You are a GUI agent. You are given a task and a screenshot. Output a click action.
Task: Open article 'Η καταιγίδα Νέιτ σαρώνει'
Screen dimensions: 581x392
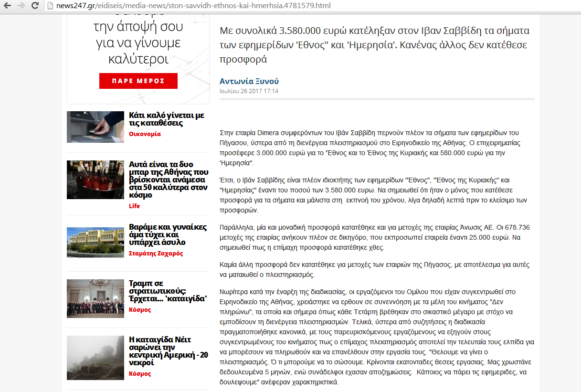pos(169,351)
